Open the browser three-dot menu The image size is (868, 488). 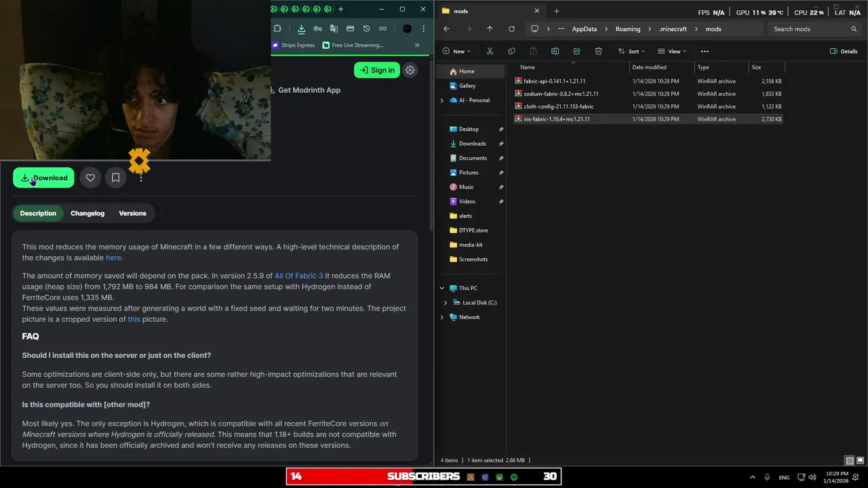click(423, 28)
